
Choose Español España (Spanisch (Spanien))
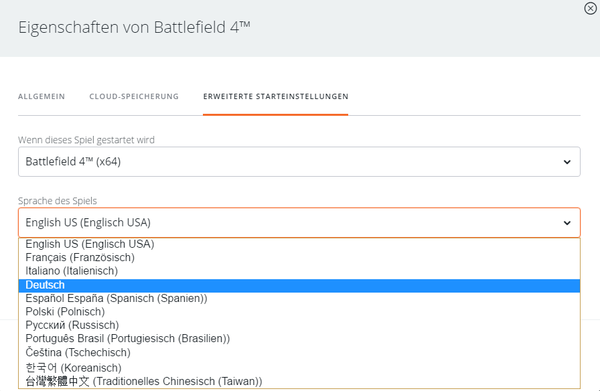[299, 298]
